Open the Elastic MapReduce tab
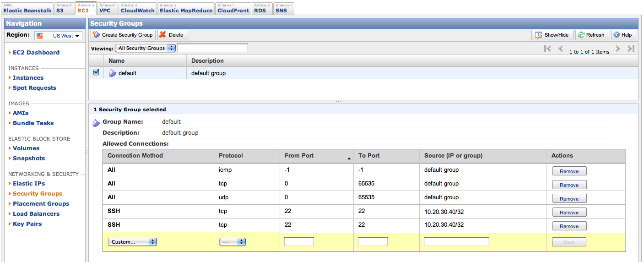The image size is (644, 262). click(x=186, y=8)
